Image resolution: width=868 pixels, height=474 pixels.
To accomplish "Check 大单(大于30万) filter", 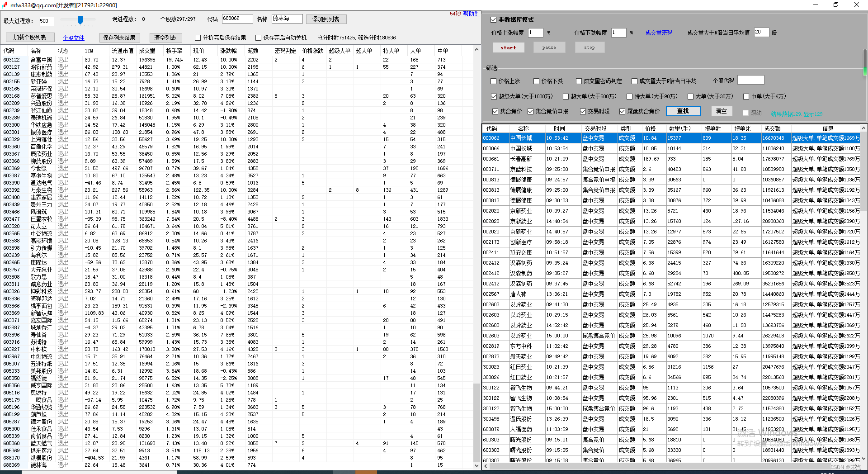I will (690, 97).
